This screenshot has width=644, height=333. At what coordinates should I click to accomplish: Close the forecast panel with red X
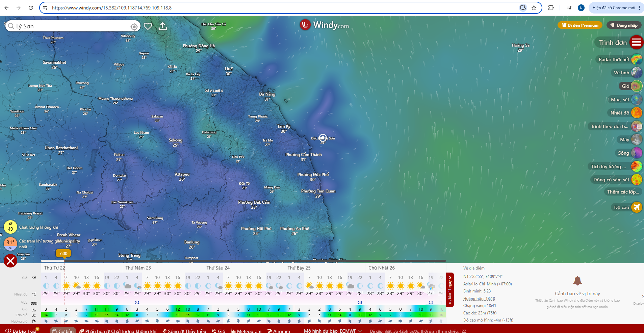[10, 261]
